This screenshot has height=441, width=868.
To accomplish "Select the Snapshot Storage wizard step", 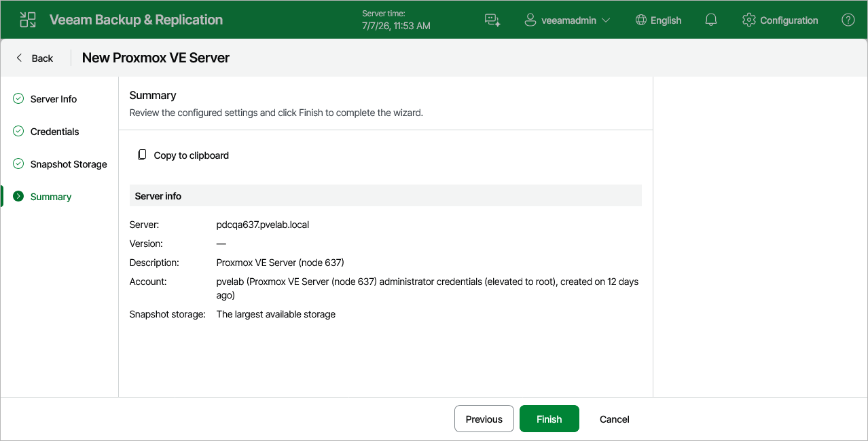I will pyautogui.click(x=69, y=164).
